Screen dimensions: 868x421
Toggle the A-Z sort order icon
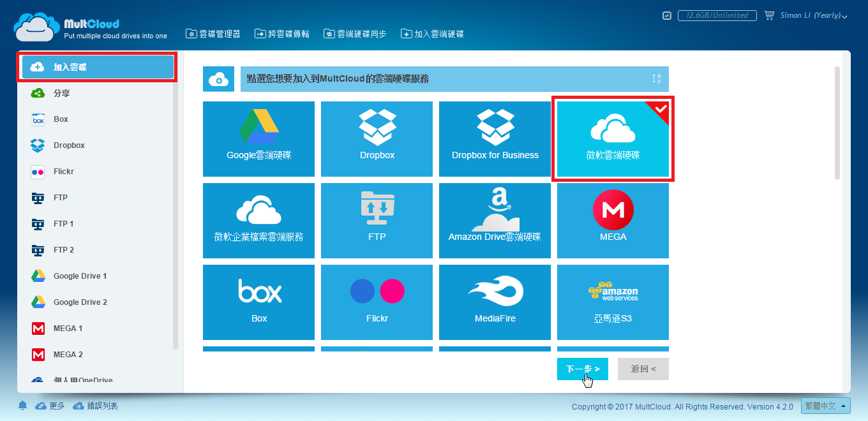point(657,78)
